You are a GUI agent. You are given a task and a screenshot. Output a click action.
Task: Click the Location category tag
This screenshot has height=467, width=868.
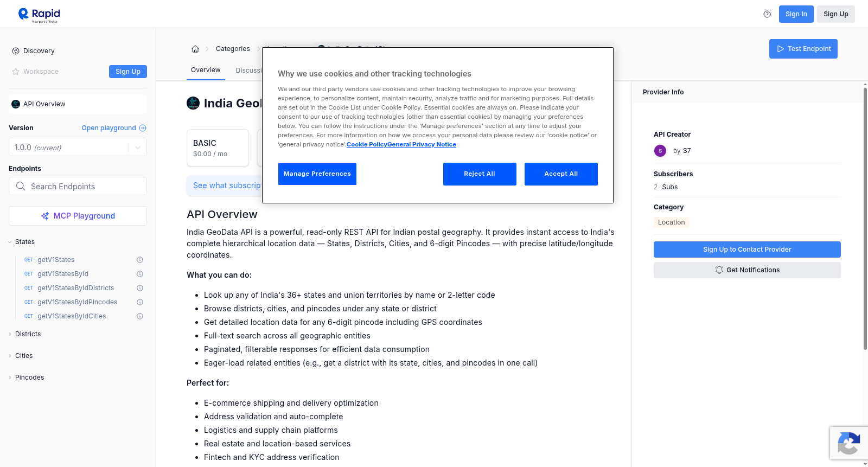click(672, 222)
